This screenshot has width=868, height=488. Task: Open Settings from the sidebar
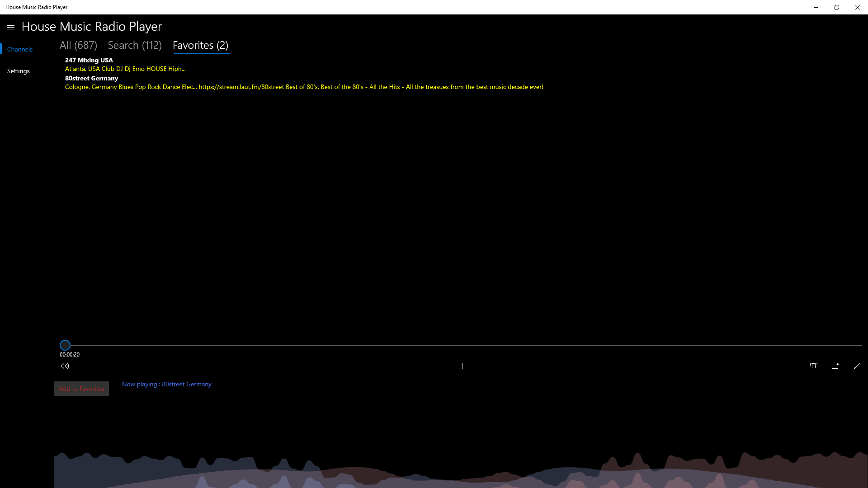[19, 71]
